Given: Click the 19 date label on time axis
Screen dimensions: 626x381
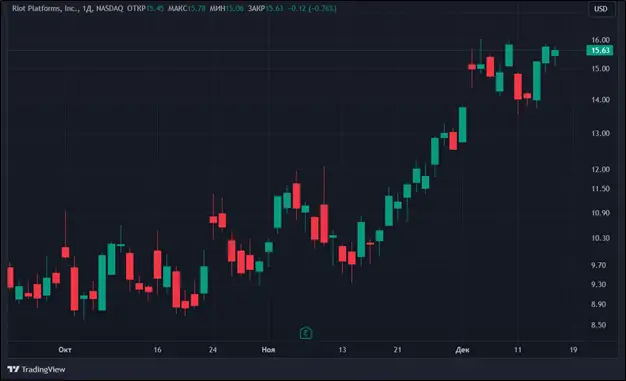Looking at the screenshot, I should (x=573, y=350).
